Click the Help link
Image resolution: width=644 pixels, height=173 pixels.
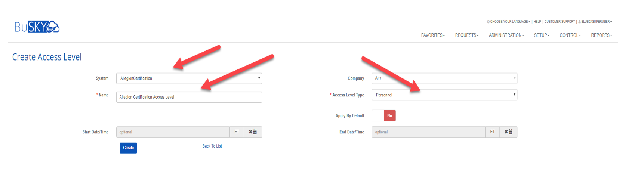(537, 22)
